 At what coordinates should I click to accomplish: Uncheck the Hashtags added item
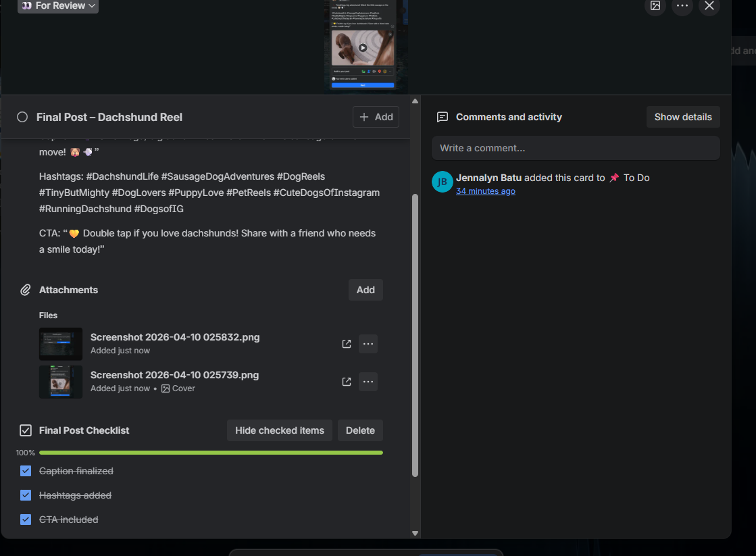(x=26, y=495)
